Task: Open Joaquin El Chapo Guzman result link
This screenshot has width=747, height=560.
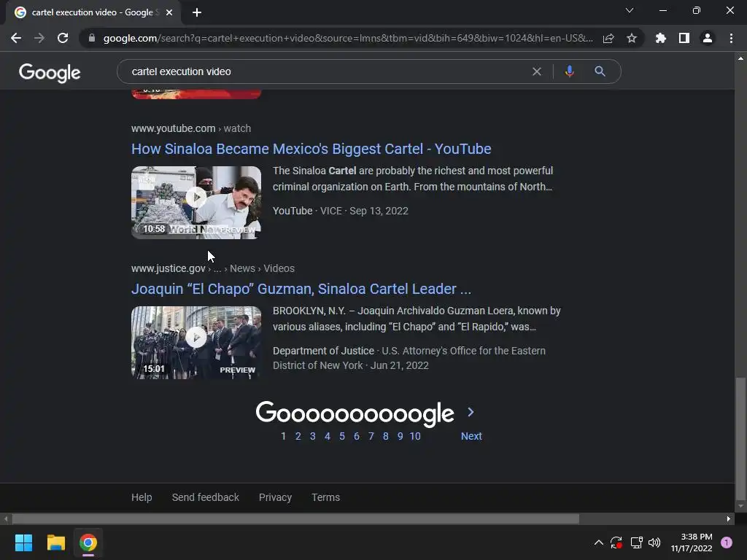Action: [301, 289]
